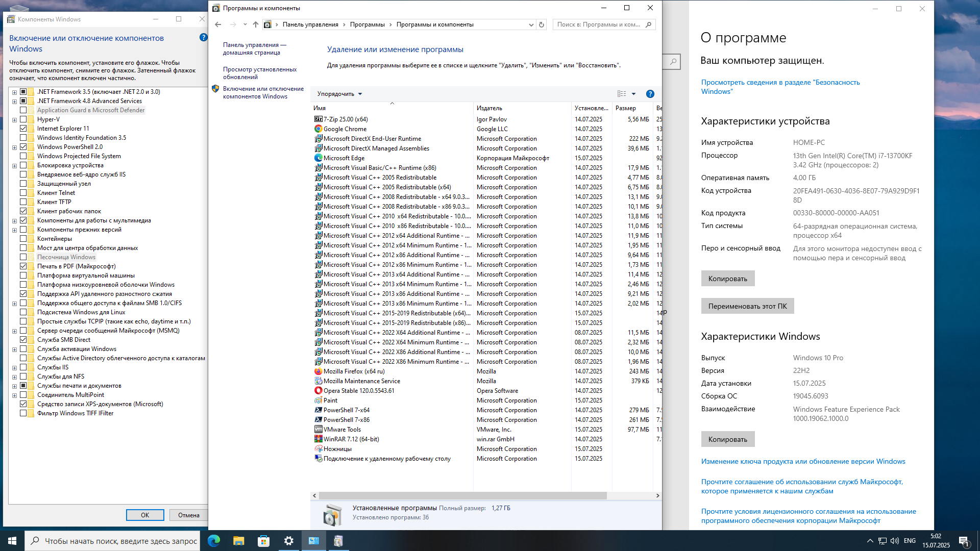The height and width of the screenshot is (551, 980).
Task: Open the notification center icon
Action: (964, 541)
